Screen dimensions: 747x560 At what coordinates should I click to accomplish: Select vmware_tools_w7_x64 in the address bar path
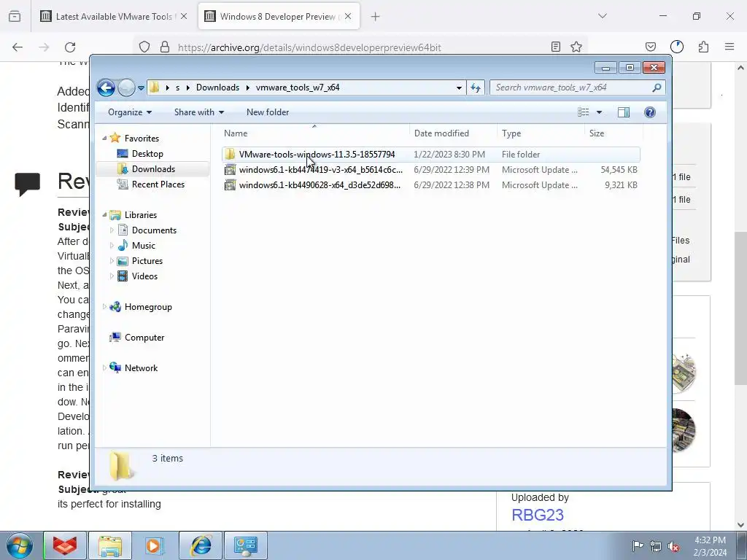(x=298, y=87)
